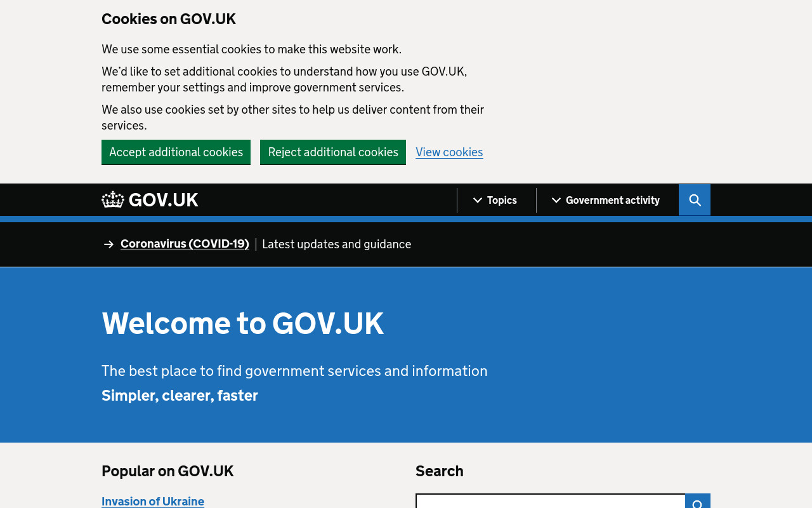Click the Search heading label
The image size is (812, 508).
[x=440, y=471]
